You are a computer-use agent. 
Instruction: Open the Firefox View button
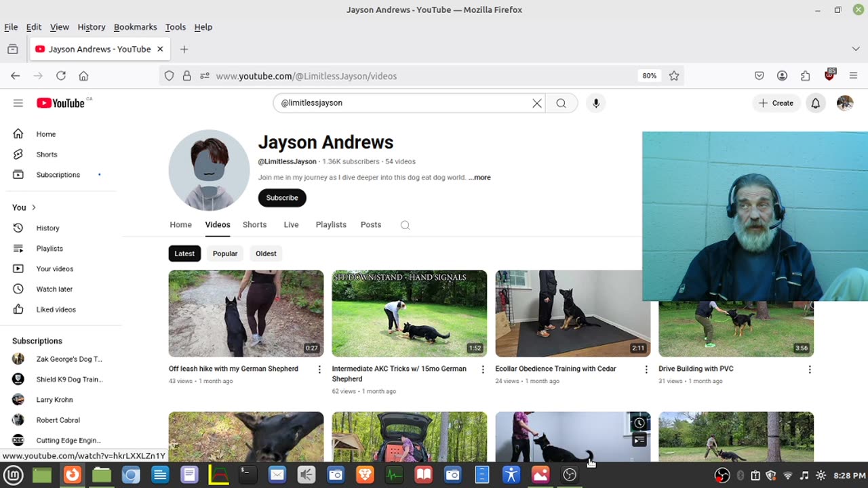(x=12, y=49)
